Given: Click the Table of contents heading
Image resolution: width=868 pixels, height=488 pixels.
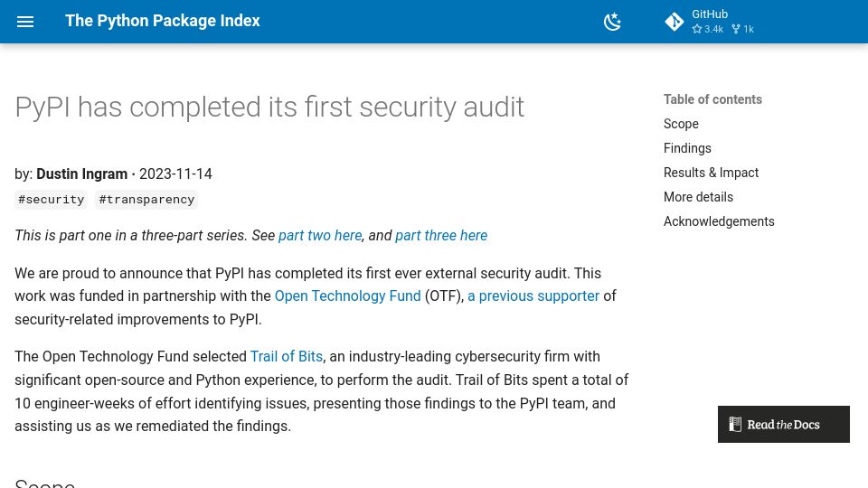Looking at the screenshot, I should click(712, 99).
